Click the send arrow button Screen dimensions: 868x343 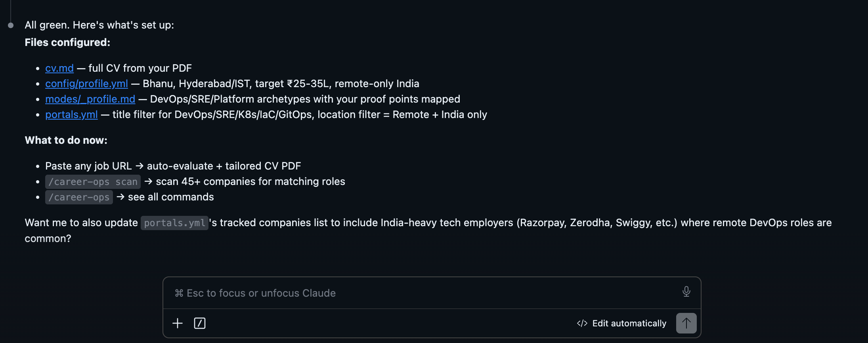[x=686, y=323]
